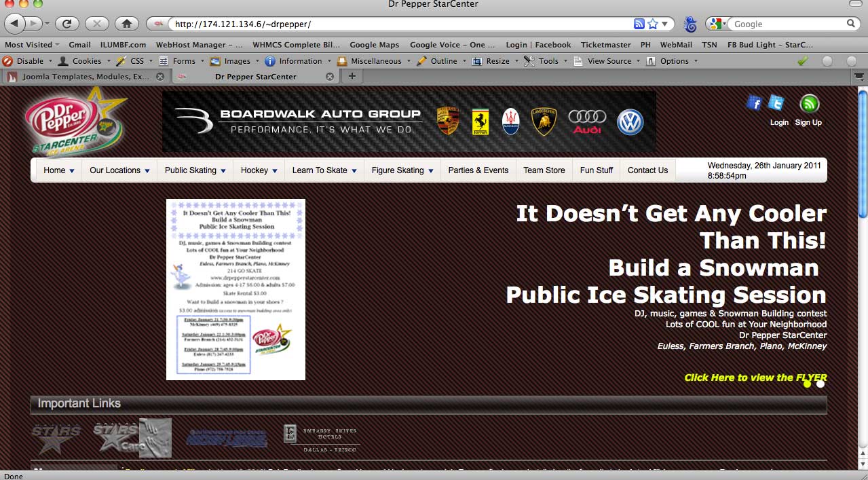The image size is (868, 480).
Task: Expand the Our Locations site menu
Action: coord(119,170)
